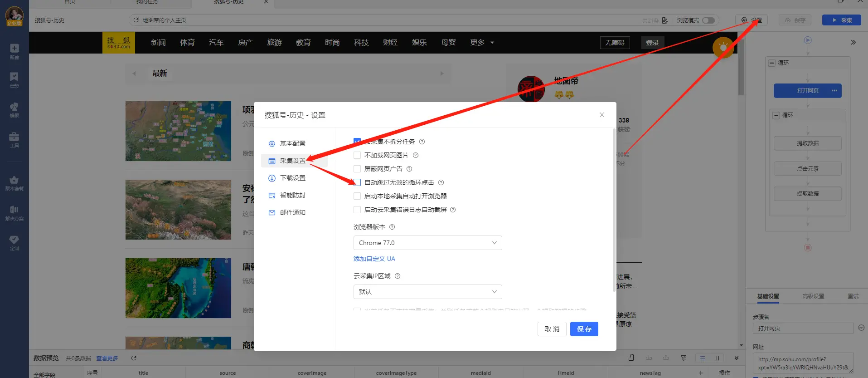Click help icon beside 不加载网页图片
This screenshot has width=868, height=378.
pos(416,155)
